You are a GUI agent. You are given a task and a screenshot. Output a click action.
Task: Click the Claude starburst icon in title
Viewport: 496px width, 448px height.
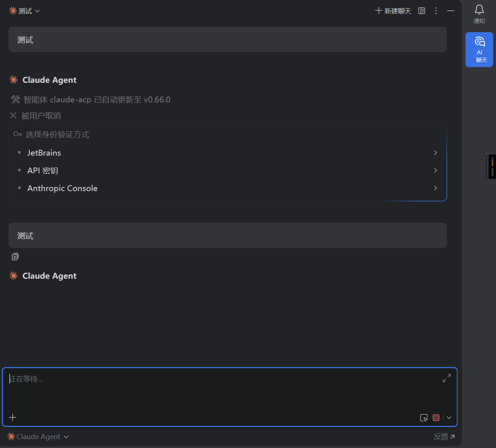click(13, 11)
